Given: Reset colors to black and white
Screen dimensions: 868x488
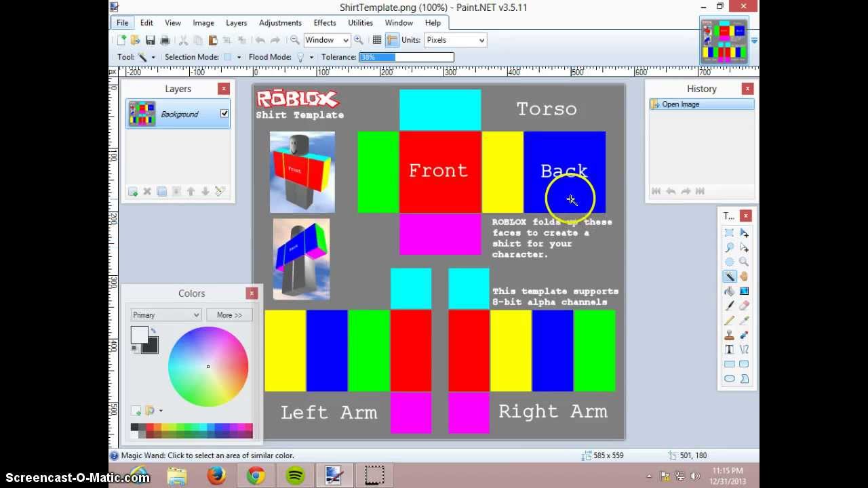Looking at the screenshot, I should click(134, 348).
